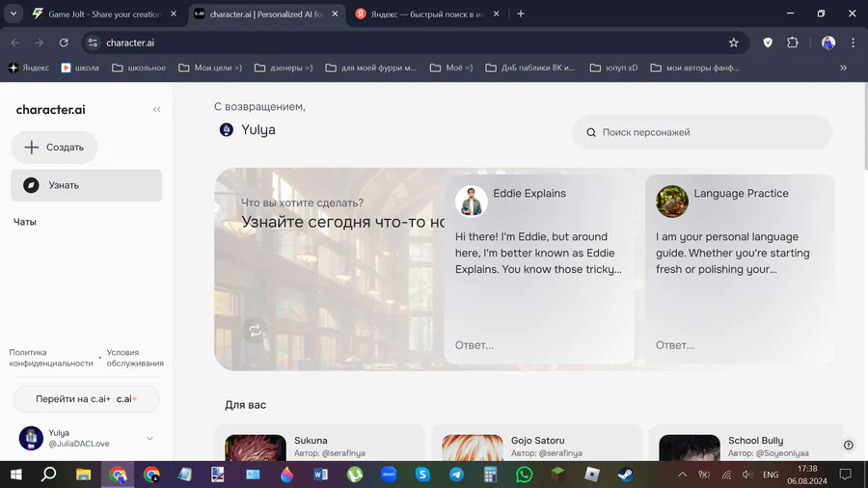Click the character.ai logo
The image size is (868, 488).
(x=50, y=110)
